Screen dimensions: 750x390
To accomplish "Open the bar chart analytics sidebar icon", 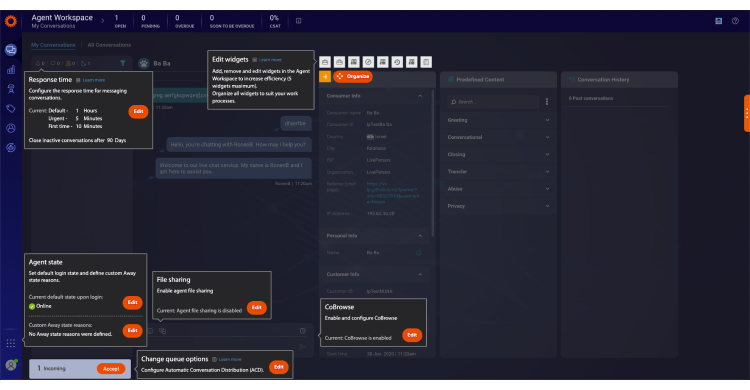I will pos(11,69).
